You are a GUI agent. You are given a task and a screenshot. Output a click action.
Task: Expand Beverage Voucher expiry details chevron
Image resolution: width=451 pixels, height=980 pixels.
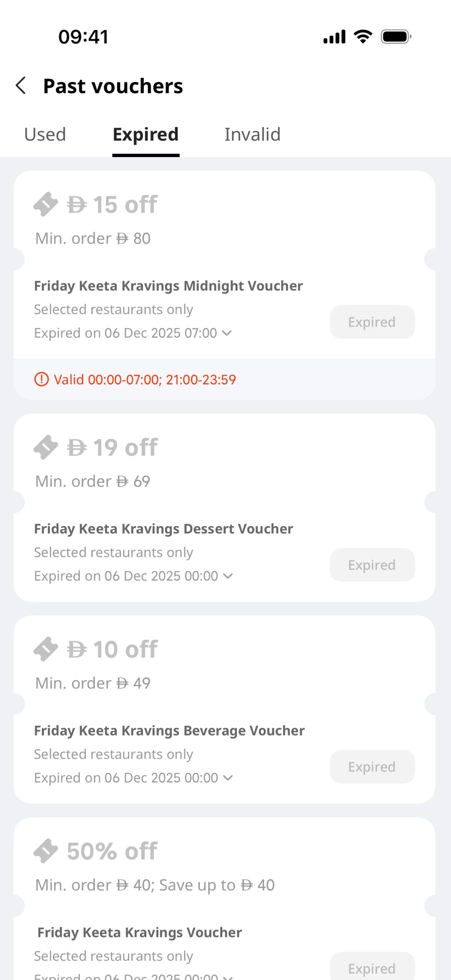(x=228, y=778)
